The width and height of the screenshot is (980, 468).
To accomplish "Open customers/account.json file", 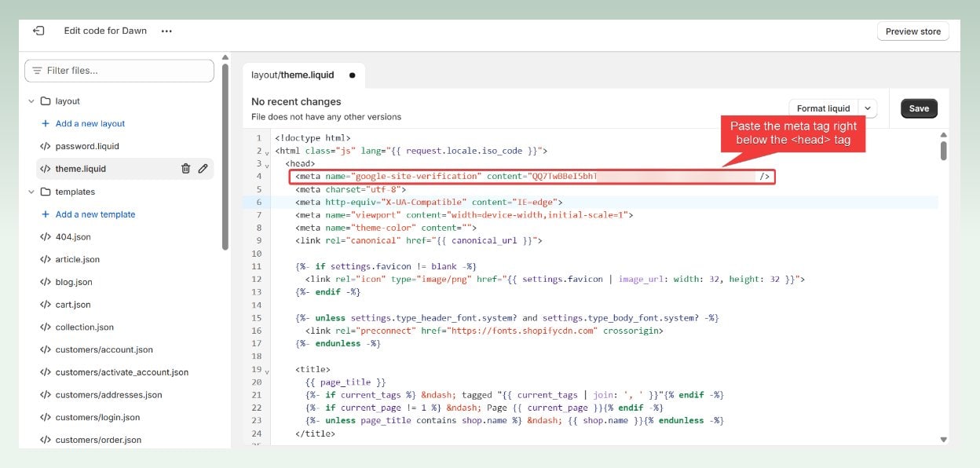I will pos(104,350).
